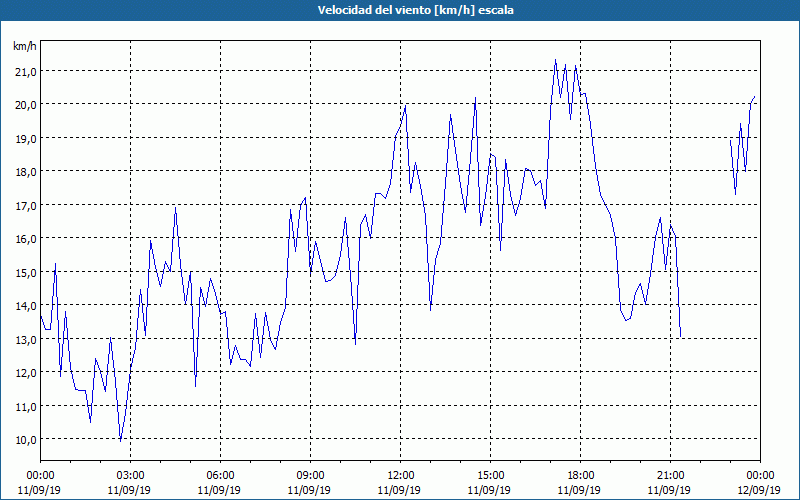
Task: Click the "11/09/19" date under 09:00
Action: (x=310, y=490)
